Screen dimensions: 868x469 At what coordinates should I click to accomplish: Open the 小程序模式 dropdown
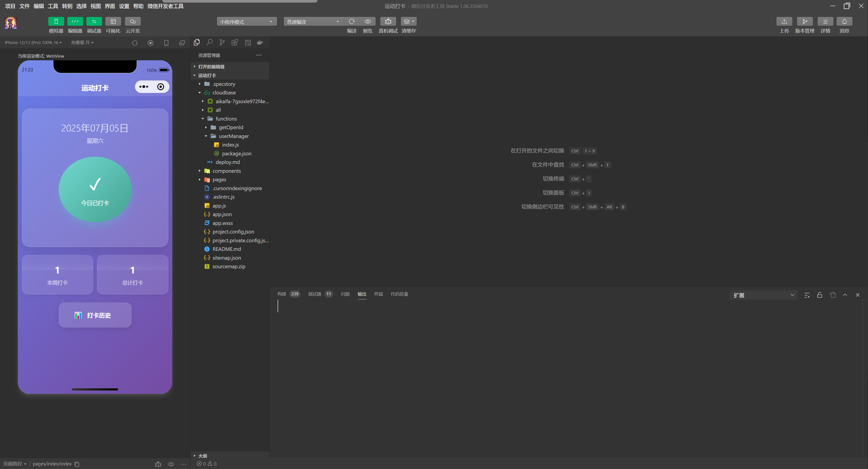point(246,22)
